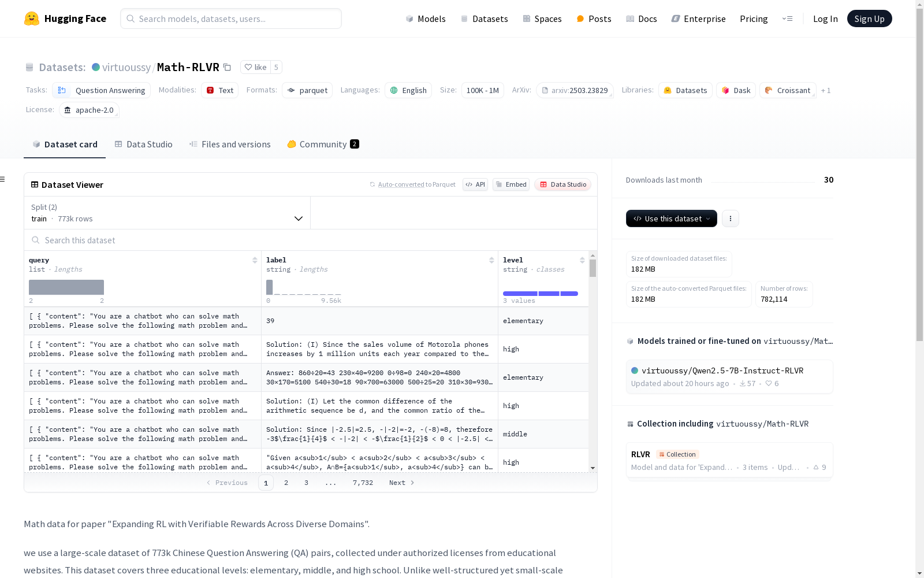The width and height of the screenshot is (924, 578).
Task: Click the upvote icon on RLVR collection
Action: (816, 467)
